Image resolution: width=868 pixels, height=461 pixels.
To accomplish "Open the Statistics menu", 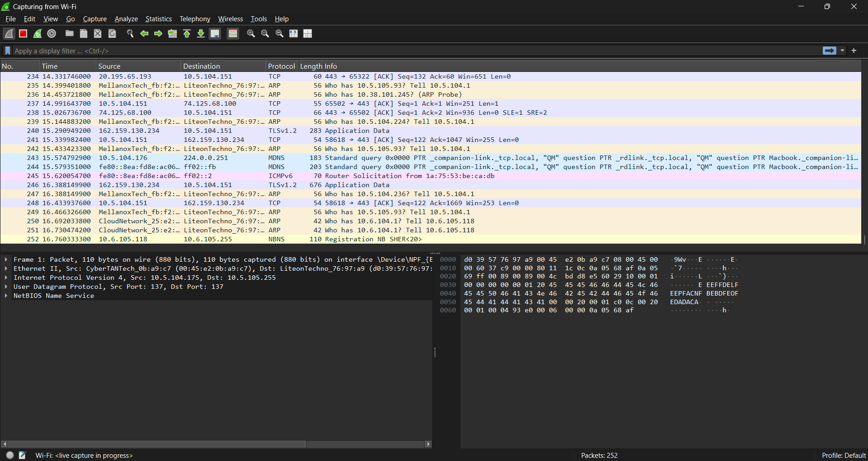I will pyautogui.click(x=158, y=19).
